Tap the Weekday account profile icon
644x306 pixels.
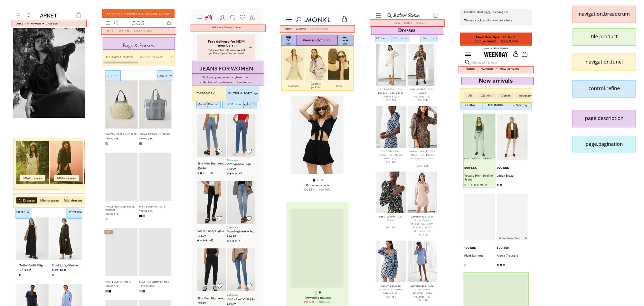[x=516, y=54]
